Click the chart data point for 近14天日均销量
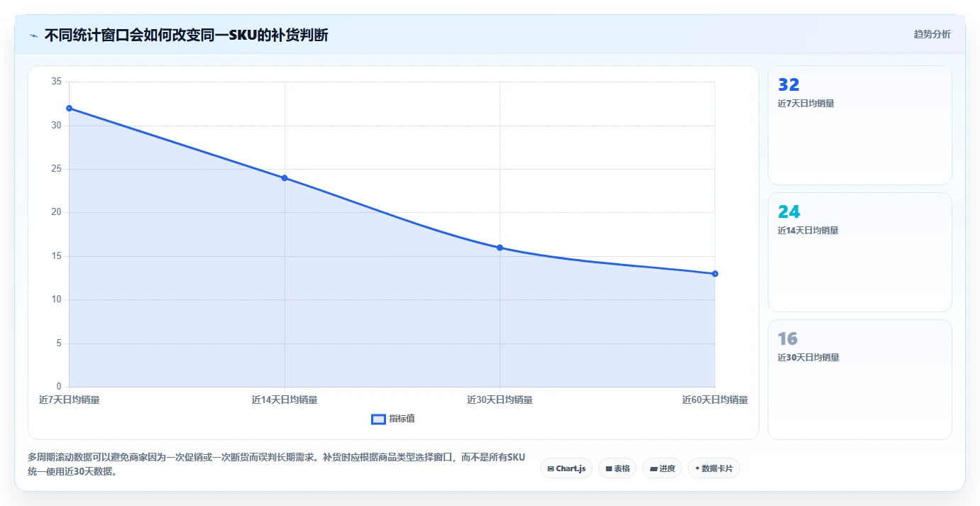Screen dimensions: 980x506 [285, 178]
